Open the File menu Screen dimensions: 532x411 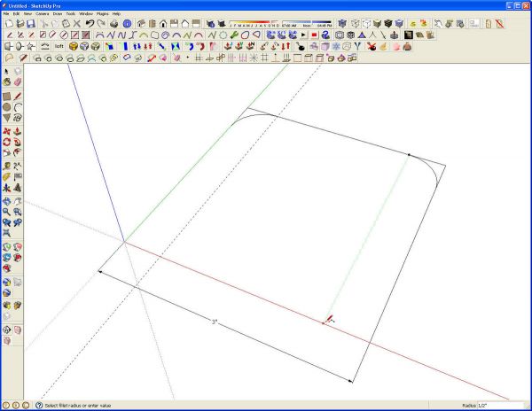(x=6, y=14)
